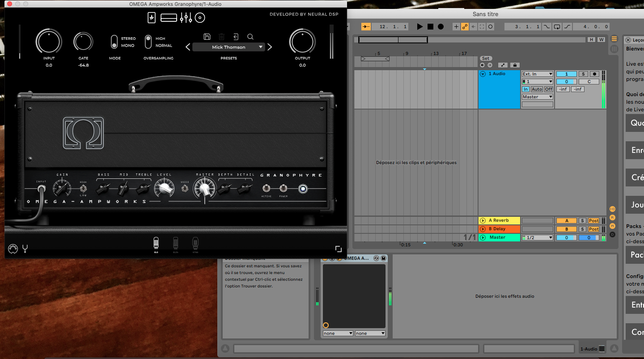The width and height of the screenshot is (644, 359).
Task: Open the amp head view icon
Action: (168, 17)
